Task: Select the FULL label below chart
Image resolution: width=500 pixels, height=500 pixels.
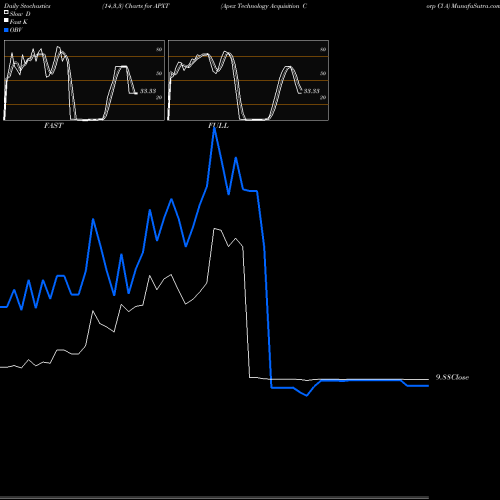Action: coord(218,126)
